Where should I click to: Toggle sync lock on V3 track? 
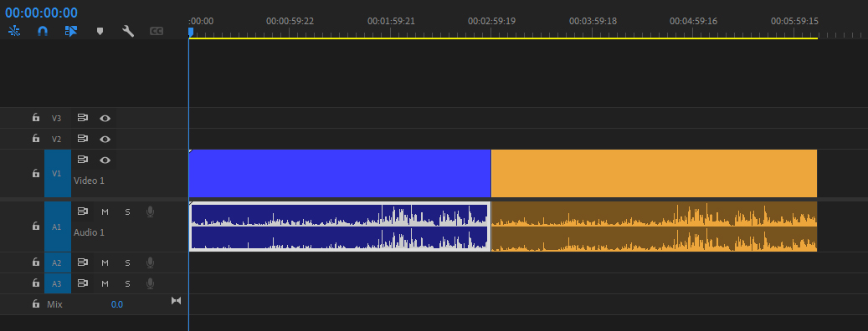click(83, 118)
